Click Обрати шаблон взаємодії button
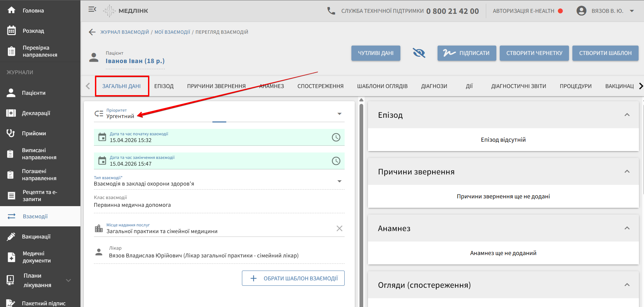The height and width of the screenshot is (307, 644). pos(293,278)
